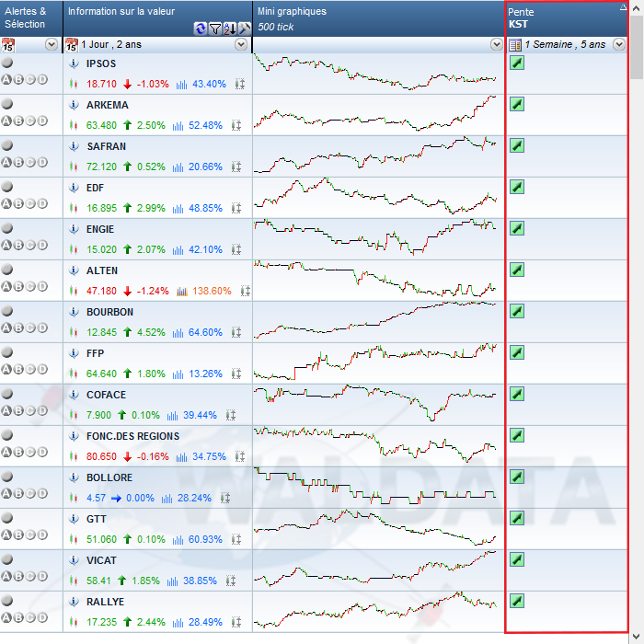Image resolution: width=644 pixels, height=644 pixels.
Task: Toggle selection D for ENGIE
Action: (42, 245)
